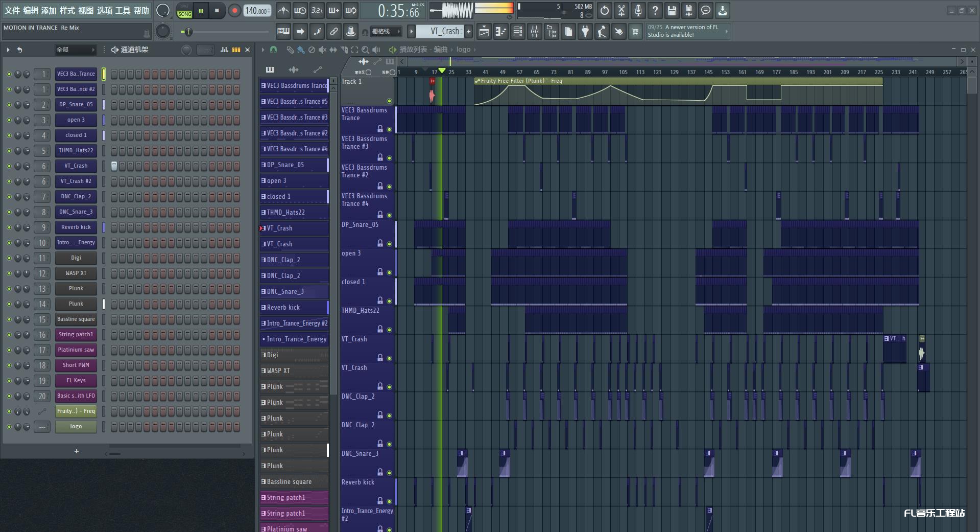Enable wait for input before recording

pos(300,10)
